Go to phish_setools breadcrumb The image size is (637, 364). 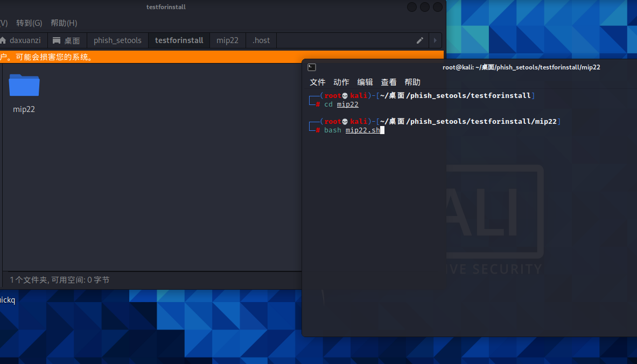click(117, 40)
